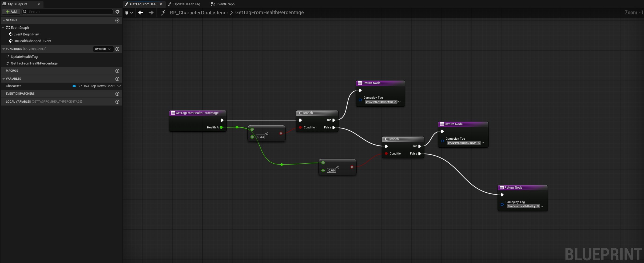
Task: Add a new local variable with plus icon
Action: [117, 102]
